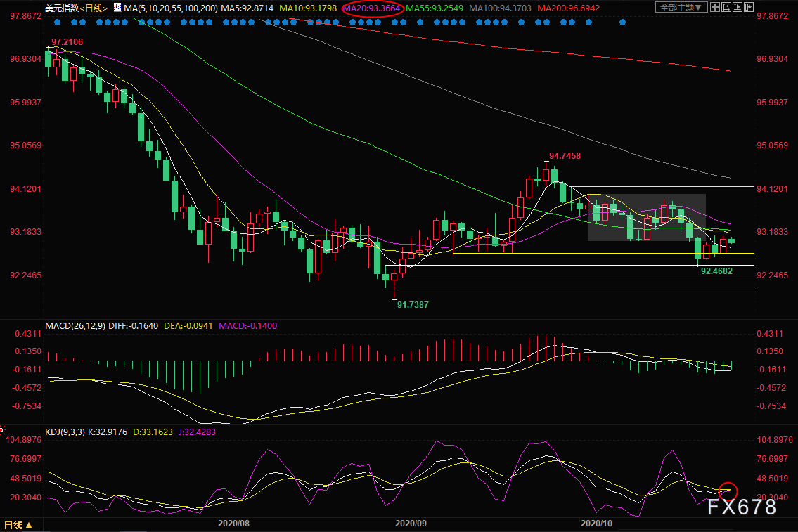Click the 94.7458 peak price label
The image size is (798, 532).
(565, 155)
